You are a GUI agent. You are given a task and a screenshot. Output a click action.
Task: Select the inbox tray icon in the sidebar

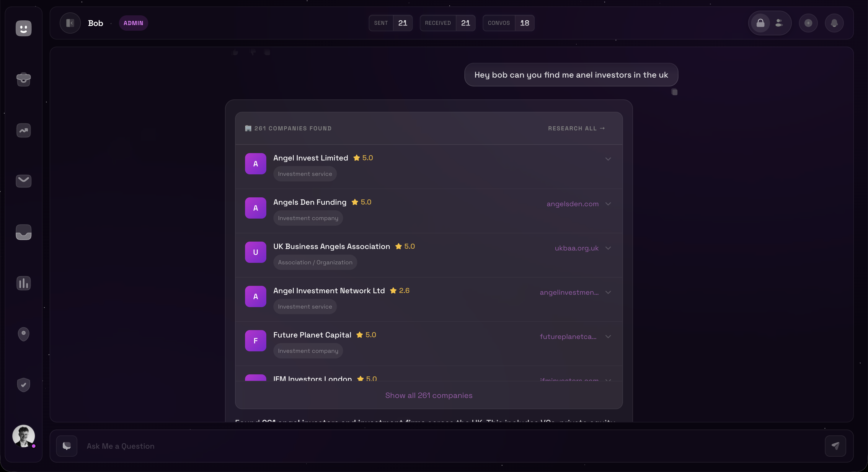tap(23, 232)
